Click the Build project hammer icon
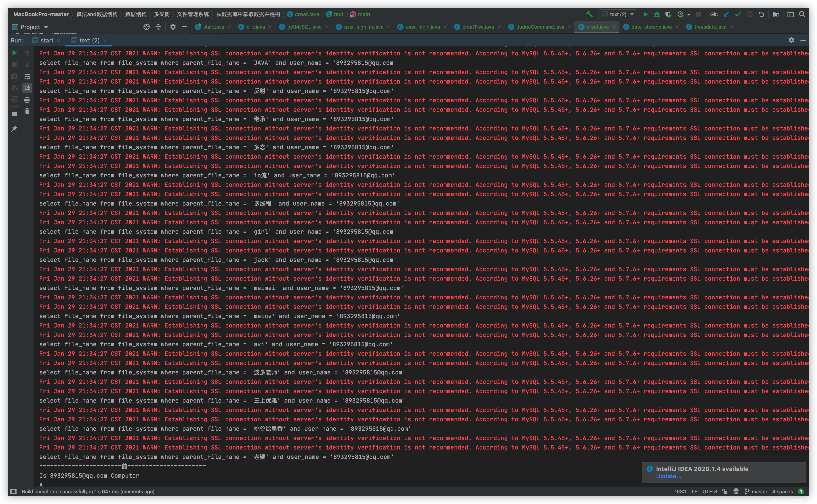 click(589, 14)
